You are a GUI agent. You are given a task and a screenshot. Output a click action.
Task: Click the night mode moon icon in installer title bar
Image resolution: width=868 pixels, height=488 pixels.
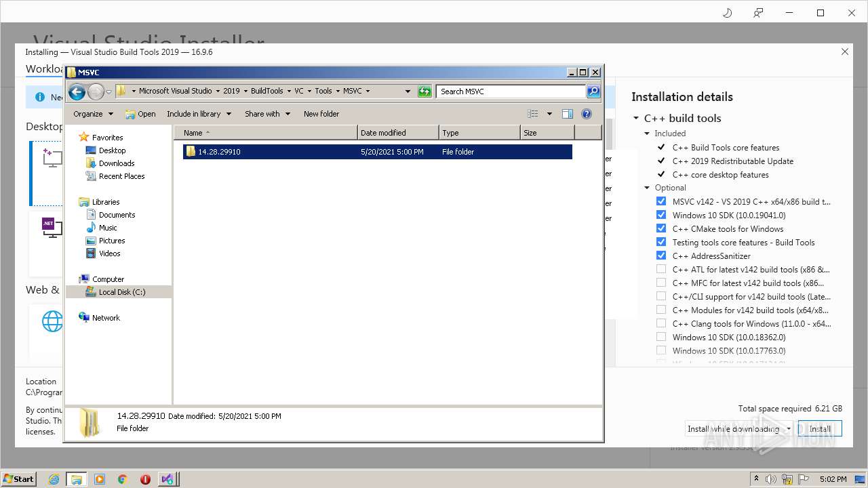[727, 13]
